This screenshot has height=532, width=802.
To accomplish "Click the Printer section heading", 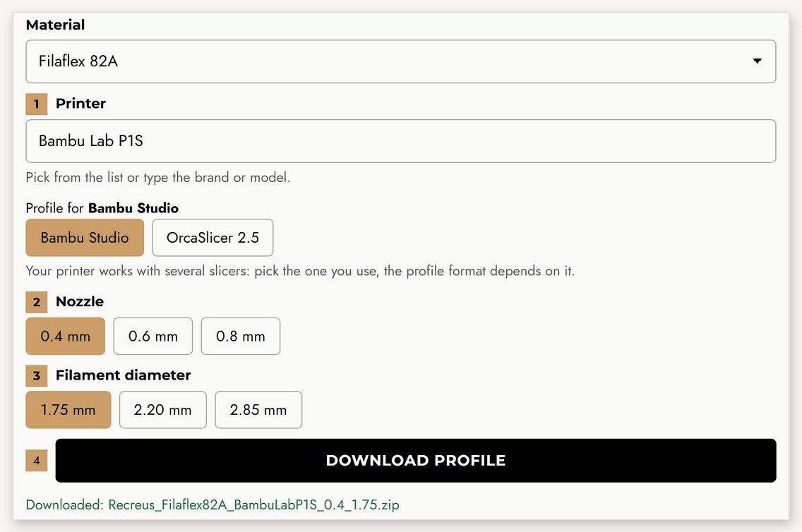I will pos(80,103).
